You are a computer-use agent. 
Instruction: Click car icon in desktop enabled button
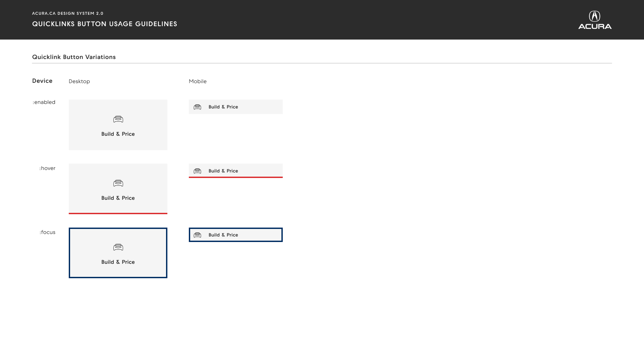point(118,119)
